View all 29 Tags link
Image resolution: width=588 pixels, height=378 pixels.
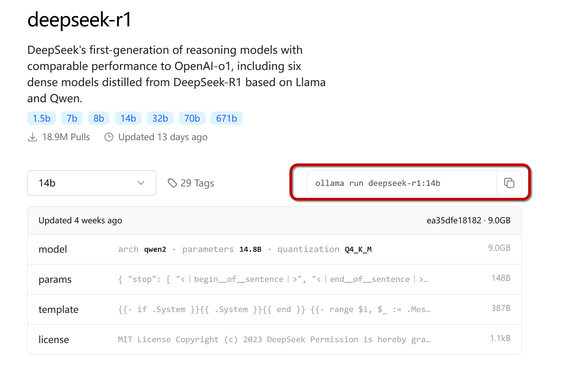191,183
